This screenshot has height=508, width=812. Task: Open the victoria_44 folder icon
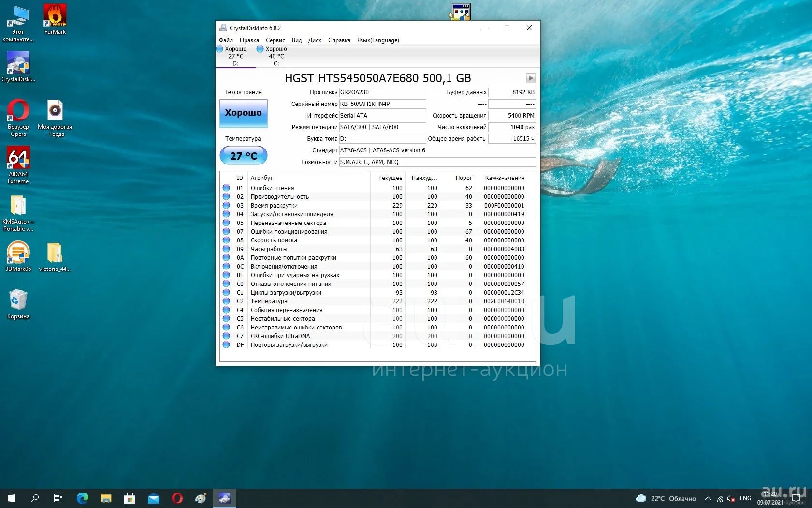coord(55,256)
